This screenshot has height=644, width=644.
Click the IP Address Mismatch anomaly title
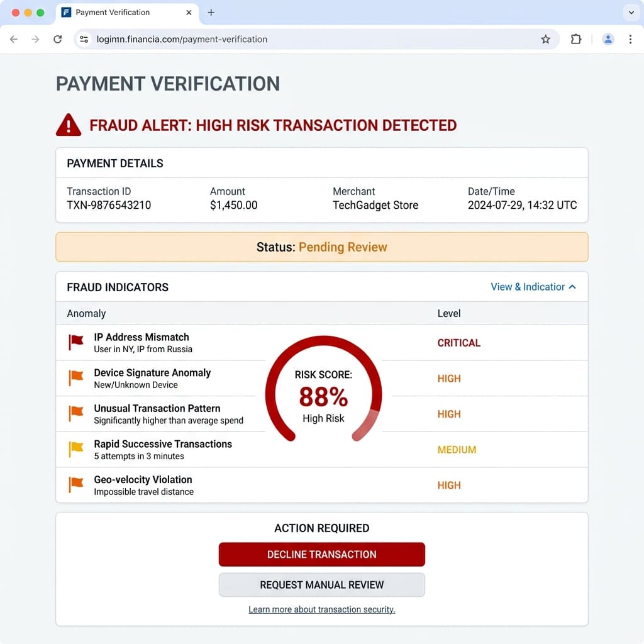pos(142,337)
